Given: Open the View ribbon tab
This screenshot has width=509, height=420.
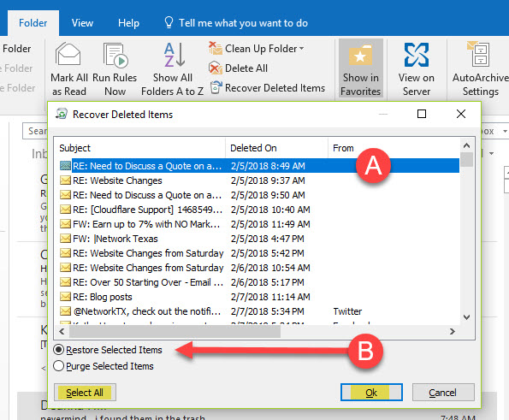Looking at the screenshot, I should [82, 23].
